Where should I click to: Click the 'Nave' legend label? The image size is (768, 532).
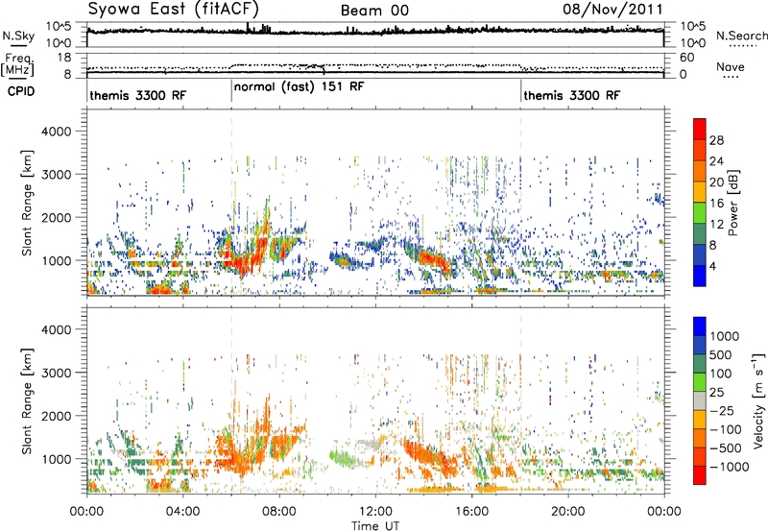point(731,66)
